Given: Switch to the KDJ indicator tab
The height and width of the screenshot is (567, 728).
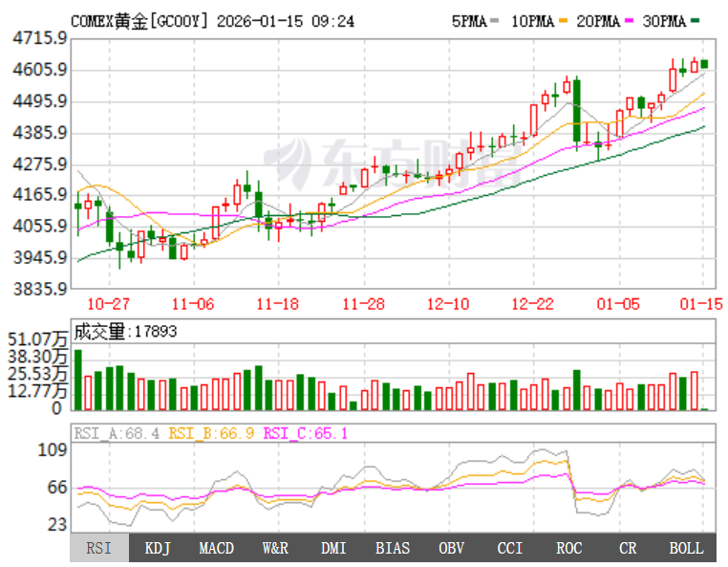Looking at the screenshot, I should pyautogui.click(x=158, y=548).
